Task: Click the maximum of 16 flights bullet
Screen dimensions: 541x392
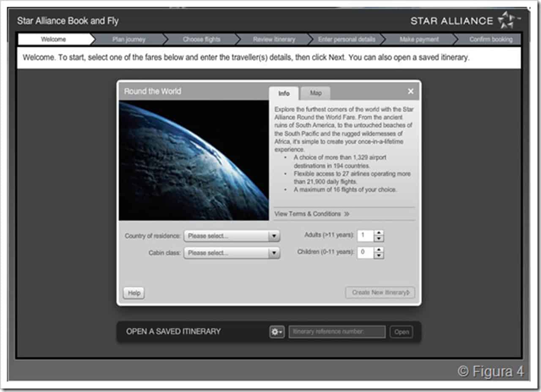Action: point(345,190)
